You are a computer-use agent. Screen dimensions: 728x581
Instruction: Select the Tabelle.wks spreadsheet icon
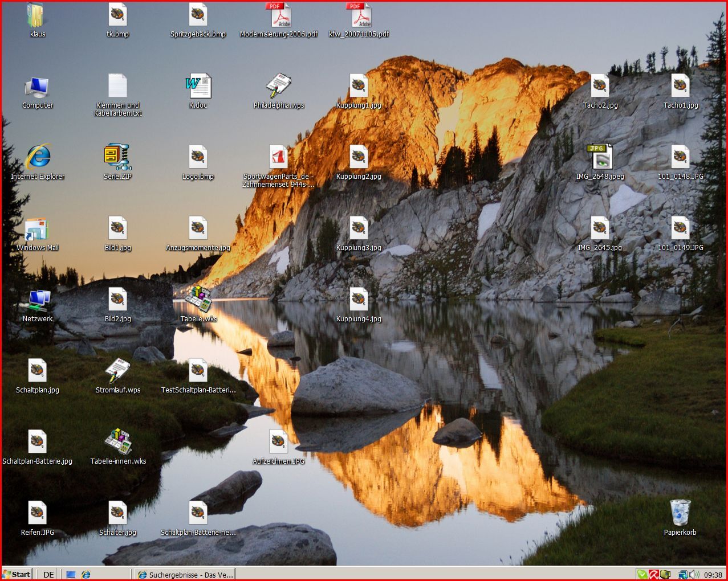[198, 300]
